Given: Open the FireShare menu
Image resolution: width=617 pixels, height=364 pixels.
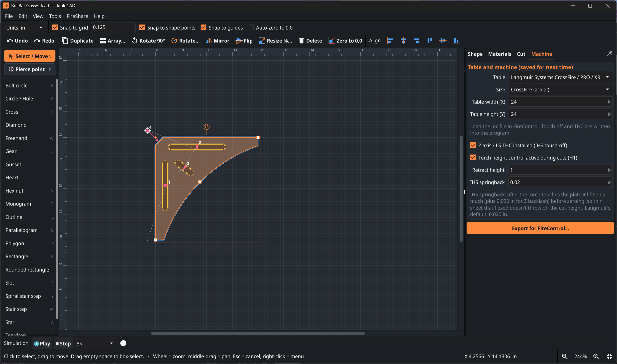Looking at the screenshot, I should click(x=77, y=16).
